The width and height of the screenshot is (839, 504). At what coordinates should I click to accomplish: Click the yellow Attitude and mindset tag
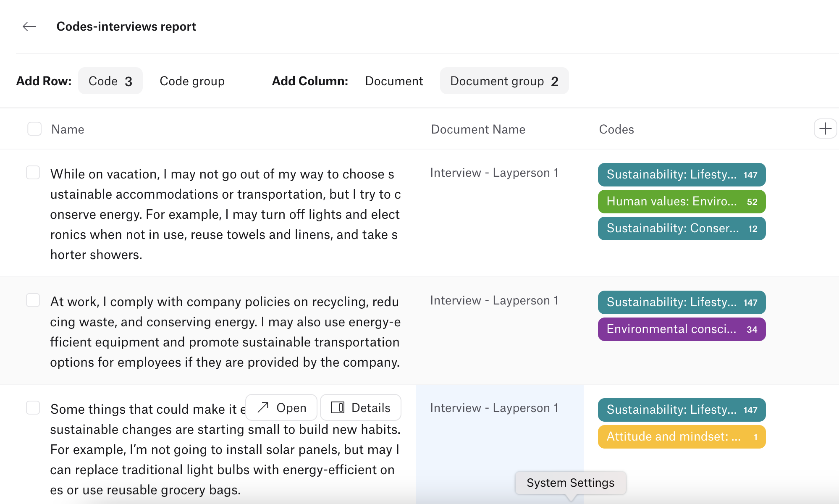[681, 437]
